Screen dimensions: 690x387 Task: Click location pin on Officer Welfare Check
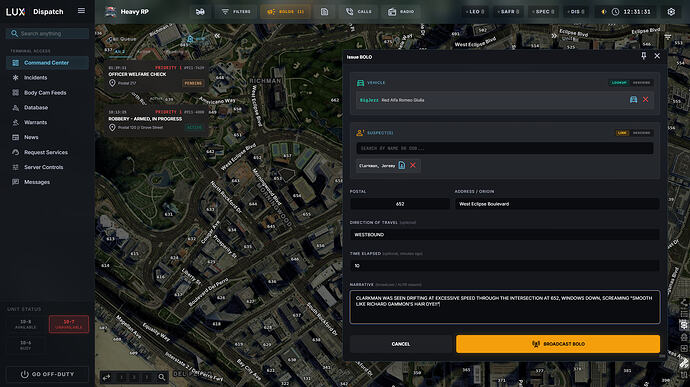coord(112,83)
